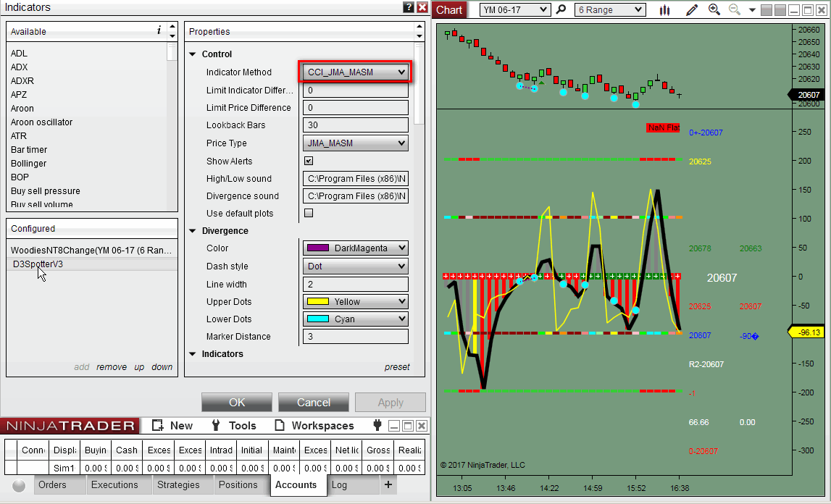Image resolution: width=831 pixels, height=504 pixels.
Task: Add a new tab with plus button
Action: (388, 484)
